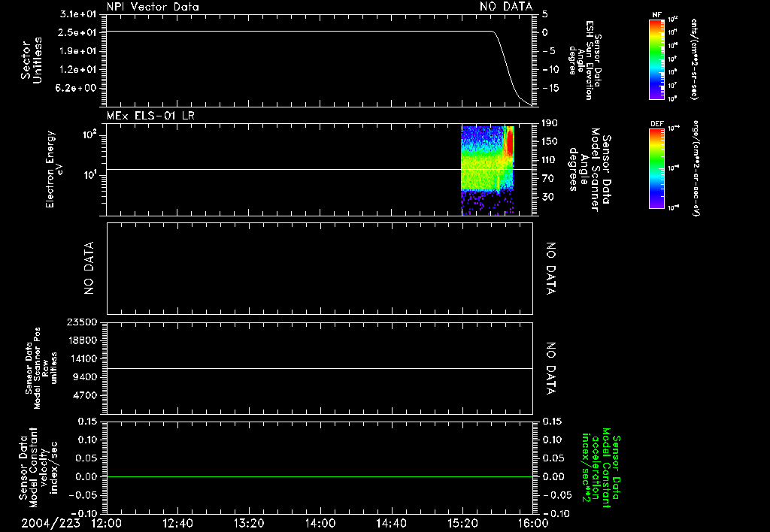Screen dimensions: 770x532
Task: Click the 0.15 tick on the left velocity axis
Action: pos(87,422)
